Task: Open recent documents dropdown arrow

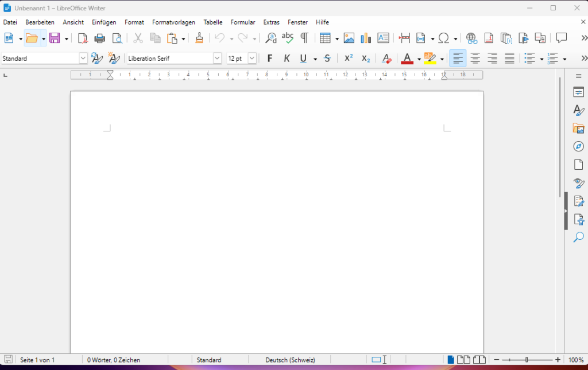Action: pyautogui.click(x=44, y=38)
